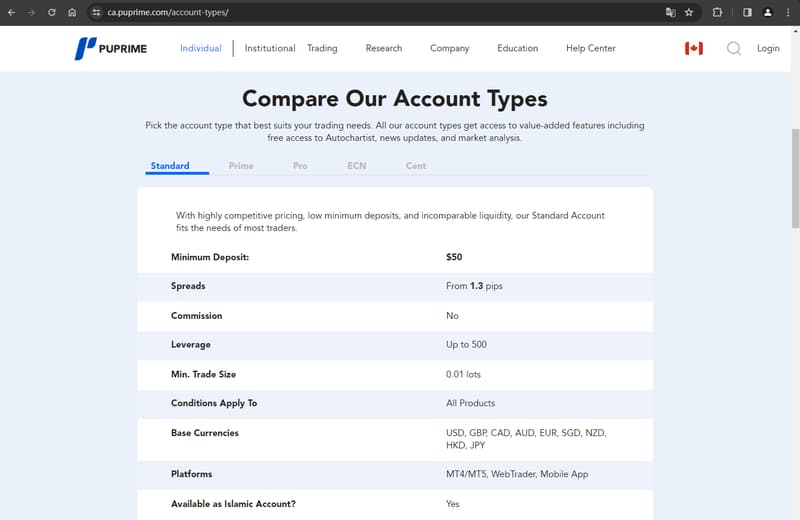
Task: Select the Standard account tab
Action: pyautogui.click(x=170, y=165)
